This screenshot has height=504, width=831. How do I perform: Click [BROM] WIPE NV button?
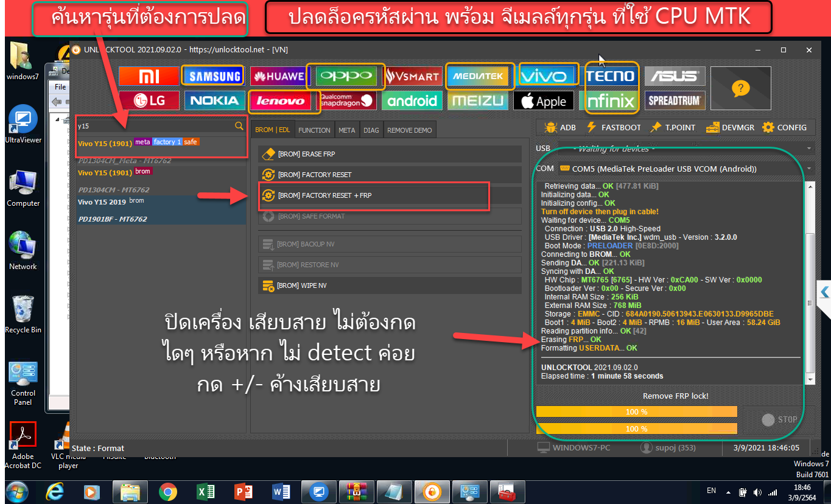(x=390, y=285)
